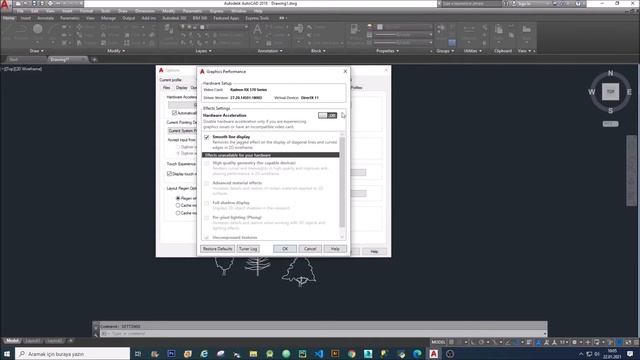Tick High quality geometry checkbox
The width and height of the screenshot is (640, 360).
click(207, 163)
